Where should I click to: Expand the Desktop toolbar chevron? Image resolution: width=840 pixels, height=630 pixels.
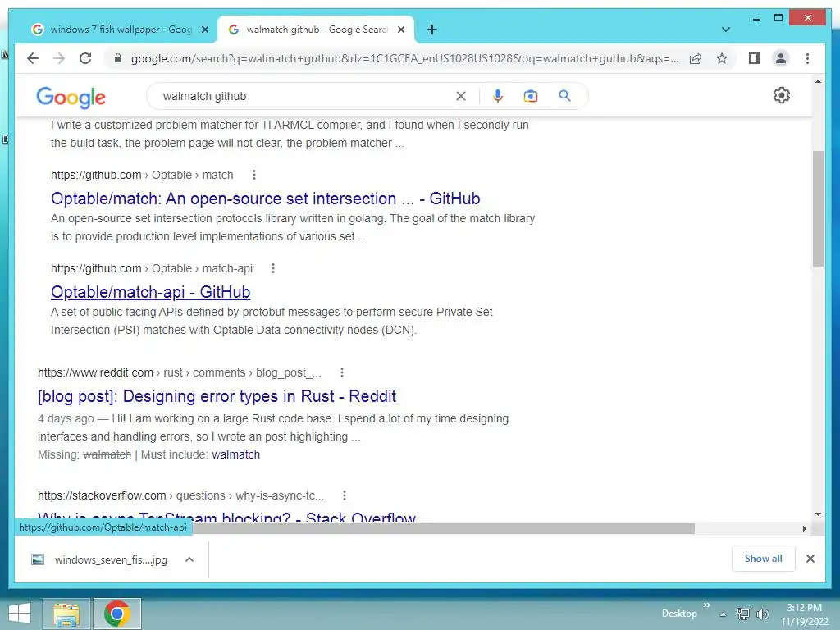(x=706, y=605)
